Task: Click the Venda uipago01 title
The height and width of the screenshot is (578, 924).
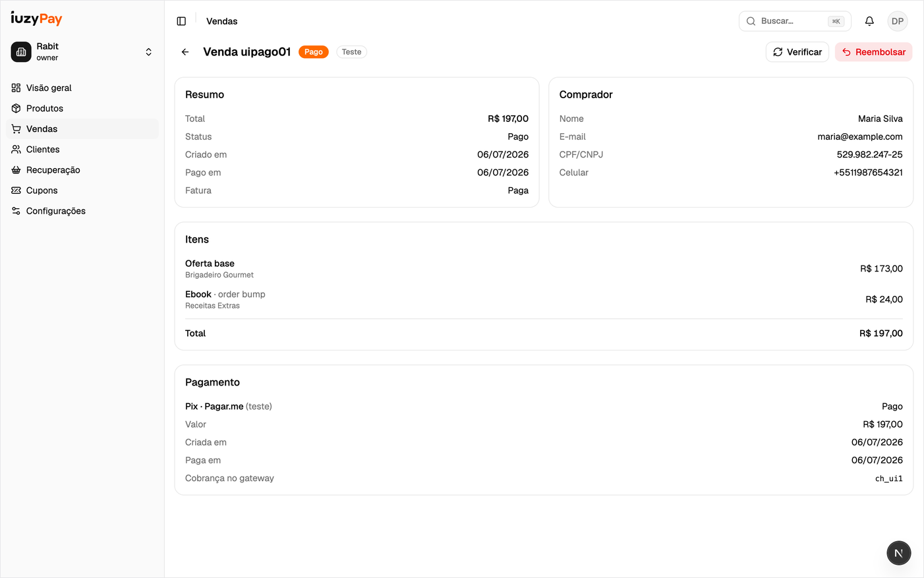Action: (246, 52)
